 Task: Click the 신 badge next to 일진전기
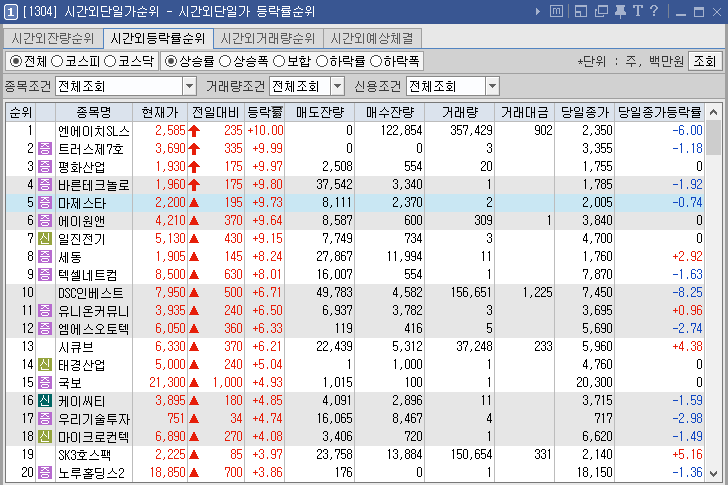click(45, 239)
